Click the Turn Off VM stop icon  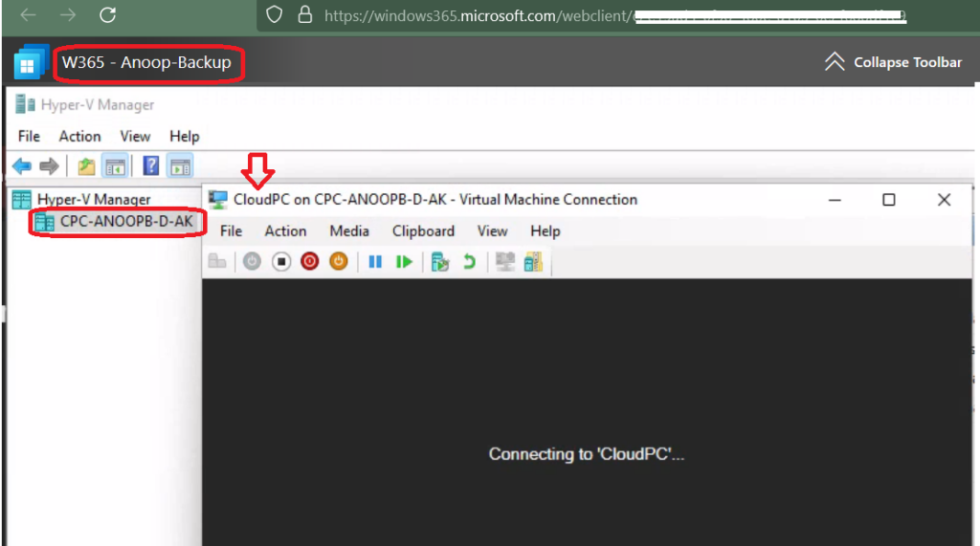click(281, 261)
